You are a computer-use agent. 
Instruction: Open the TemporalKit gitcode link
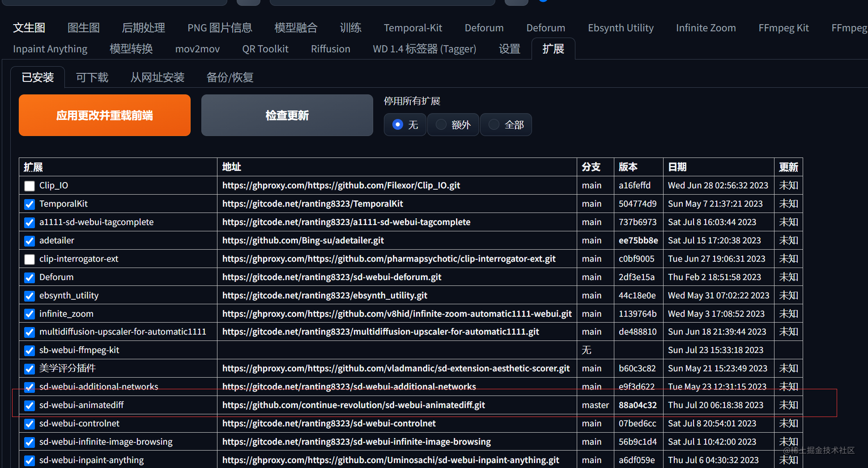tap(313, 204)
